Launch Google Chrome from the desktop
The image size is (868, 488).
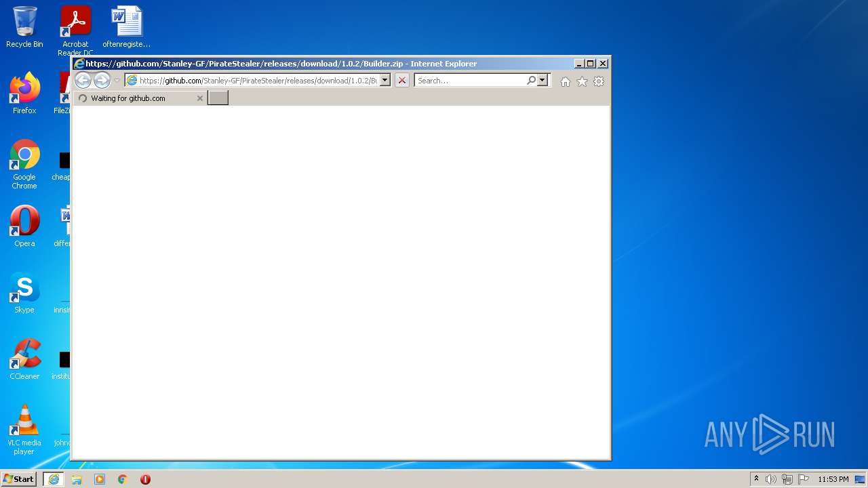(24, 164)
